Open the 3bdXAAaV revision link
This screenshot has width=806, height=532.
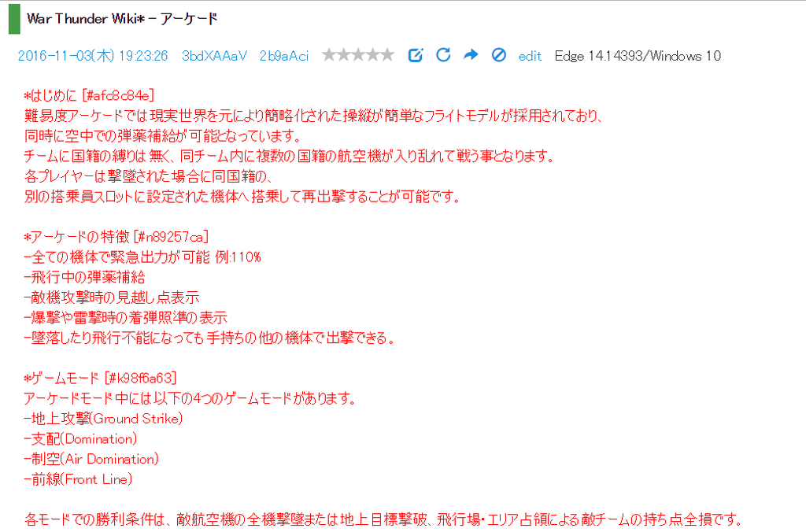tap(214, 56)
